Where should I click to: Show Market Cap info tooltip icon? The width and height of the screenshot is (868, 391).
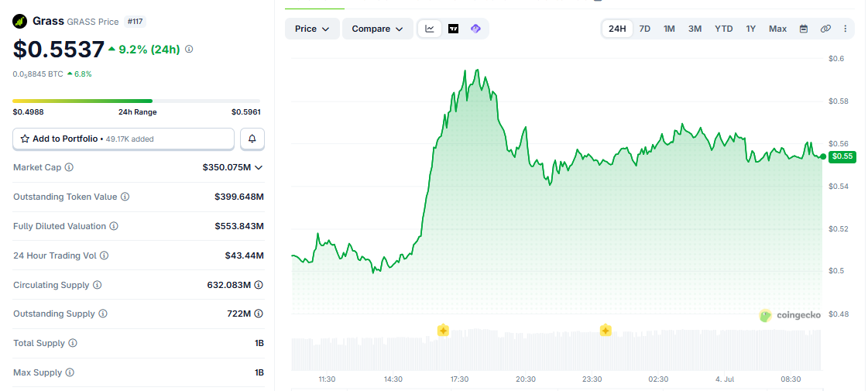click(x=69, y=167)
